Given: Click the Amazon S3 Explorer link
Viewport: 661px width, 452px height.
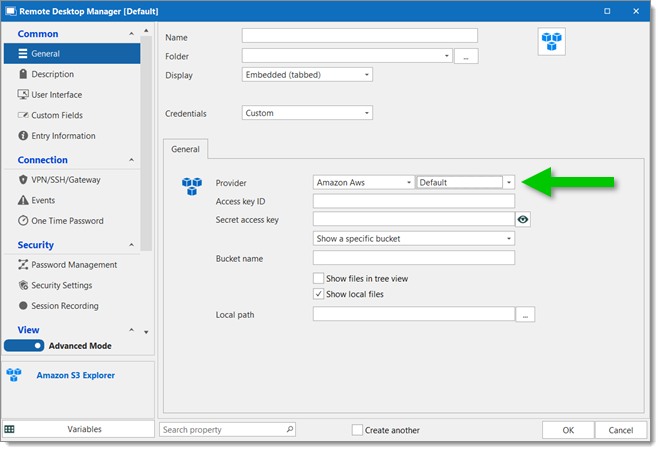Looking at the screenshot, I should (75, 375).
